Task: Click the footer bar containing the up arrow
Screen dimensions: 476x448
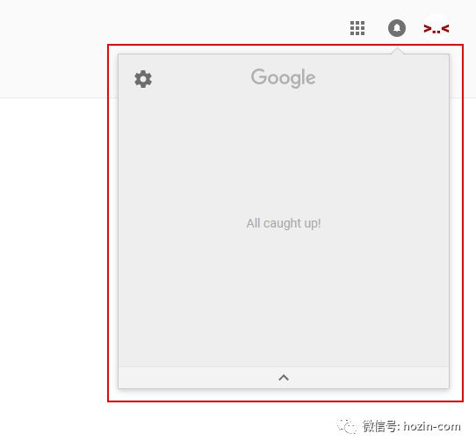Action: 284,378
